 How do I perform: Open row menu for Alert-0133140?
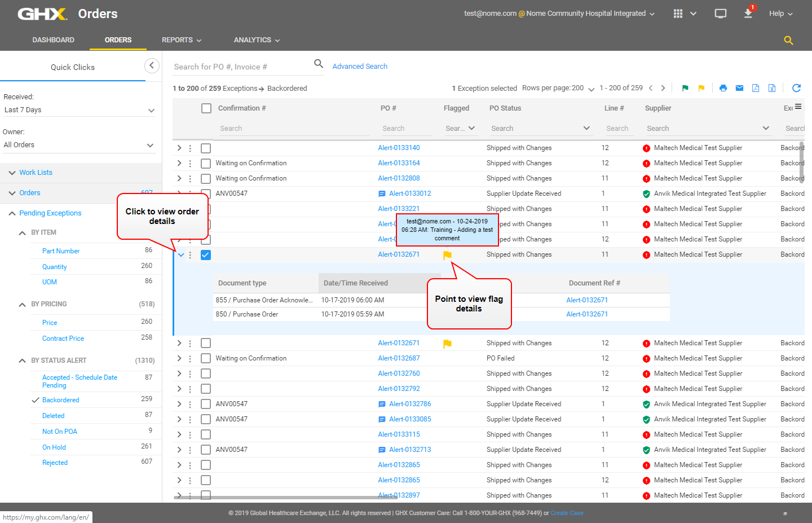coord(190,148)
